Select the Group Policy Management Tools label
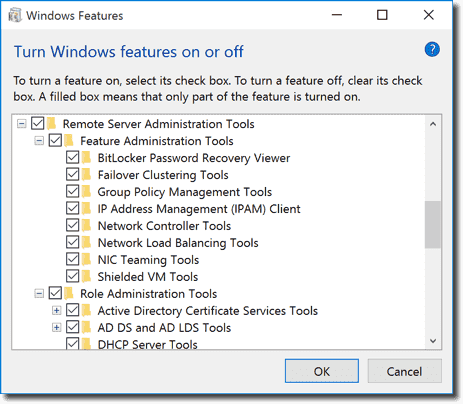 (x=185, y=192)
